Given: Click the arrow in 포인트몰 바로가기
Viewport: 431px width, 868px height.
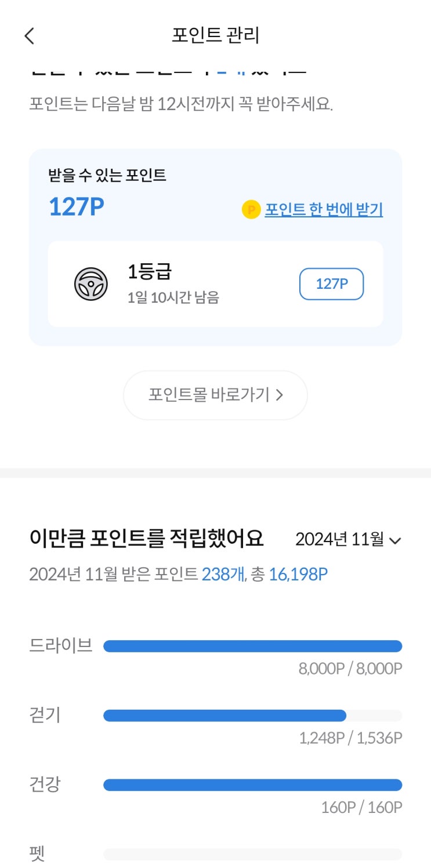Looking at the screenshot, I should coord(280,395).
